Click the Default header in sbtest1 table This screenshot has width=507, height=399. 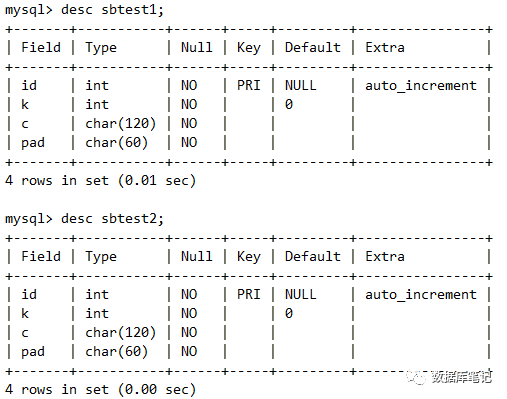tap(313, 47)
